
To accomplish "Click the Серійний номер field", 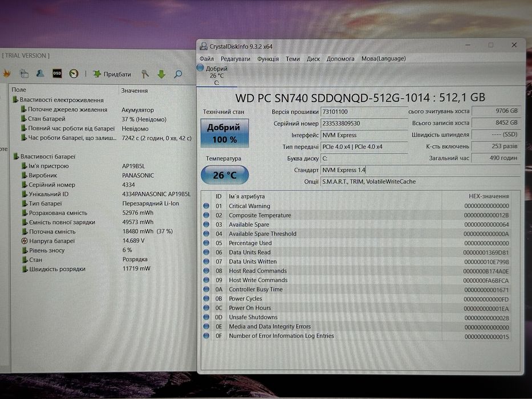I will point(364,124).
